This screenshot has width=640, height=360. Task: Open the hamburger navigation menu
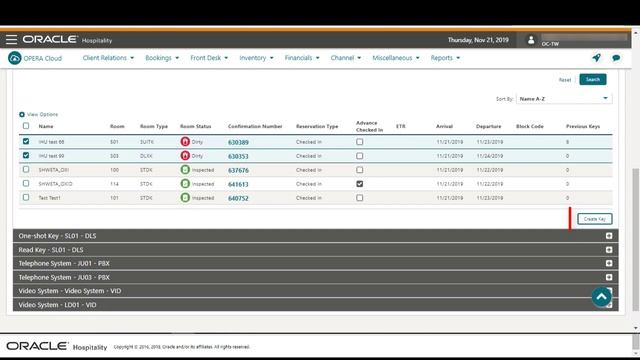11,40
